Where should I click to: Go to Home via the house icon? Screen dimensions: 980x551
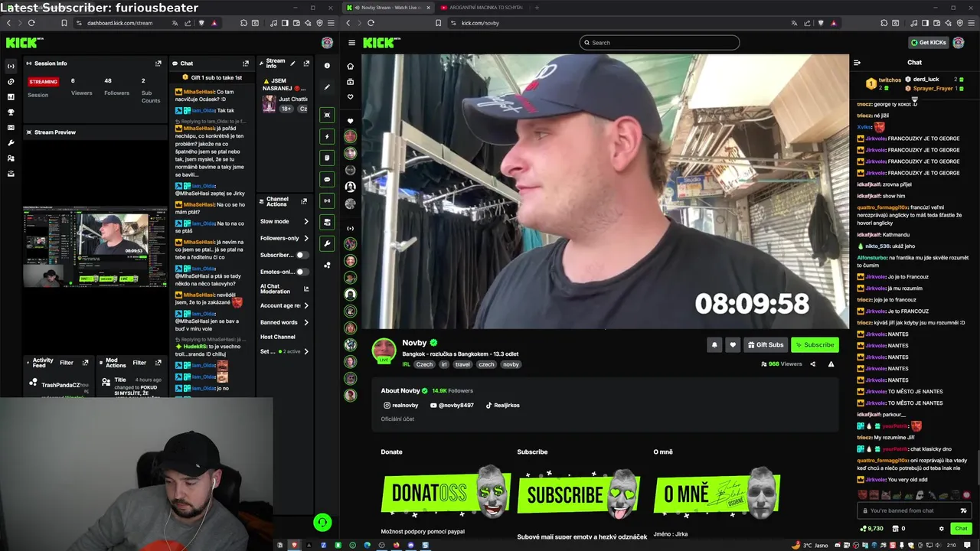pyautogui.click(x=351, y=67)
